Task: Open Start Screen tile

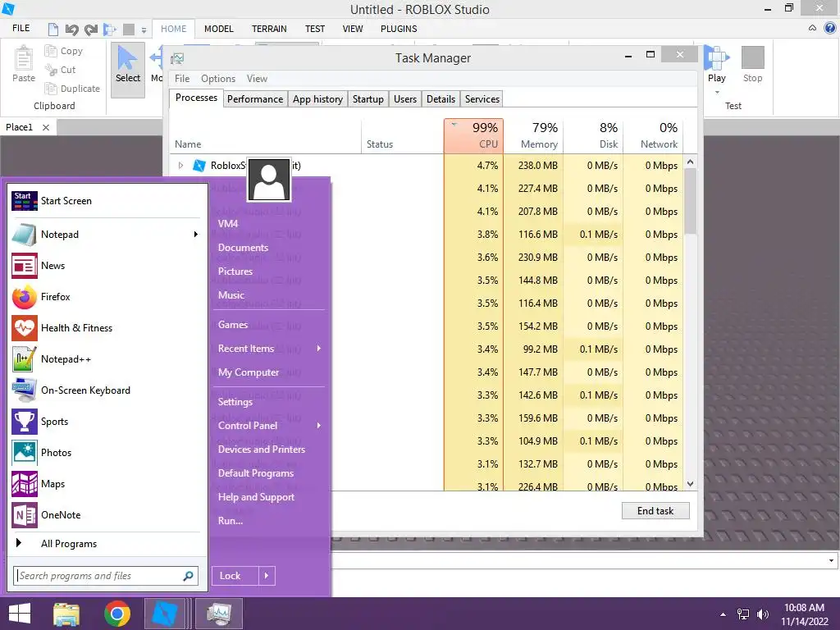Action: tap(24, 201)
